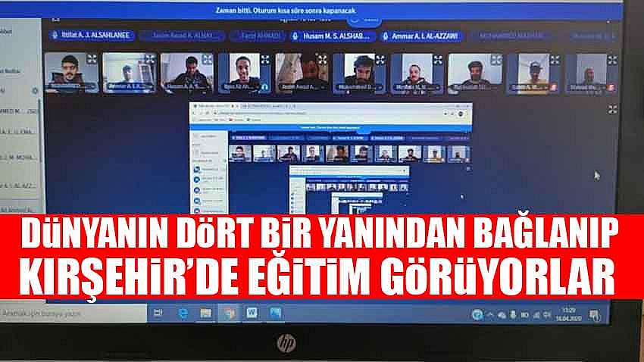Select the Ittifat A. J. ALSAHLANEE participant chip
The image size is (644, 362).
tap(92, 36)
